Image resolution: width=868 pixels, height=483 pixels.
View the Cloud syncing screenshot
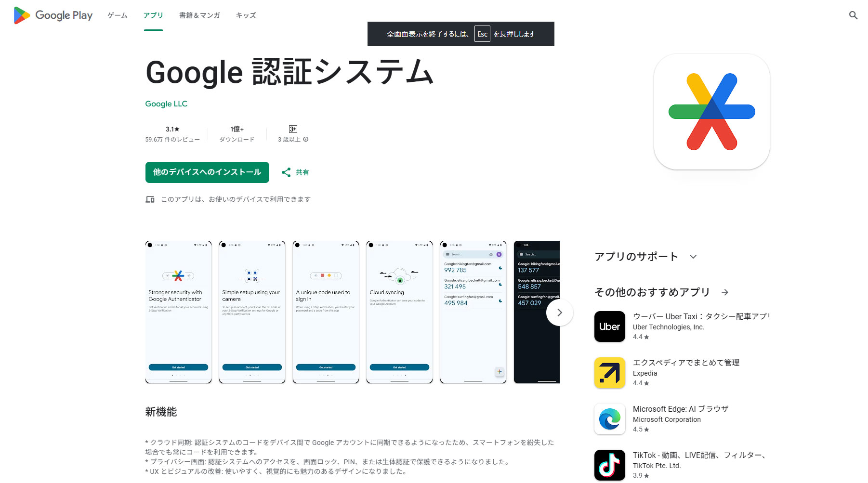pyautogui.click(x=399, y=312)
